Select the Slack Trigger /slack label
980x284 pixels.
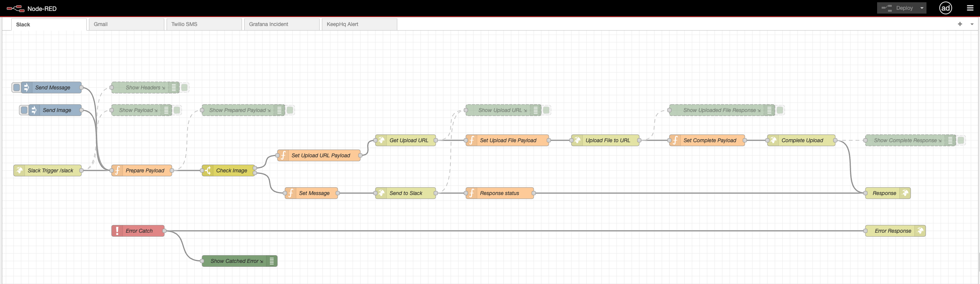pos(50,170)
